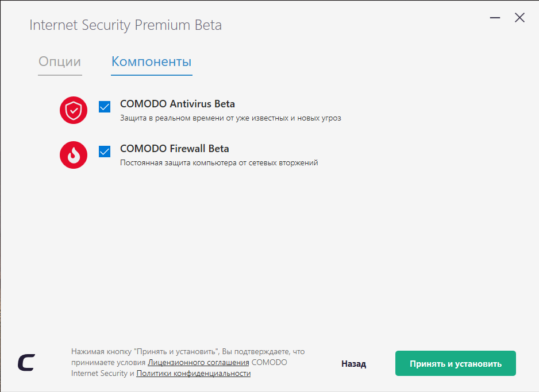Click the red Firewall flame icon
The width and height of the screenshot is (539, 392).
[x=74, y=155]
